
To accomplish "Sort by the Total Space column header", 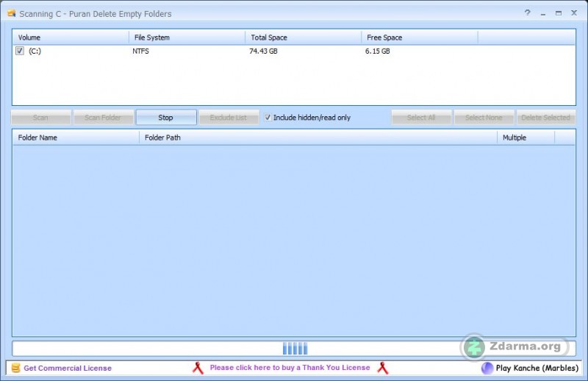I will coord(304,38).
